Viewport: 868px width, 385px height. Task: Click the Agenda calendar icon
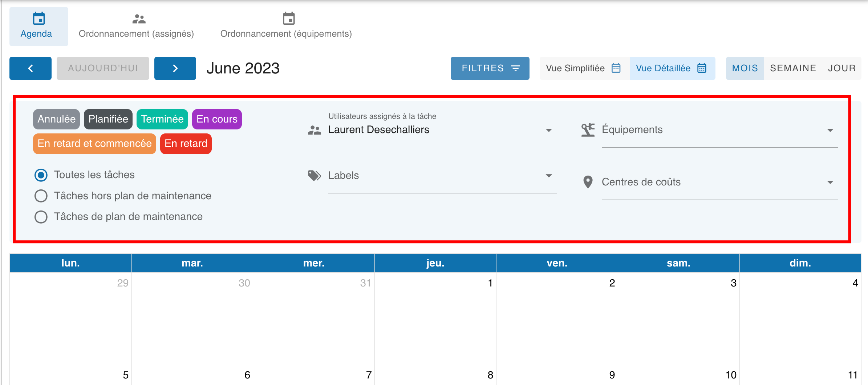(39, 18)
